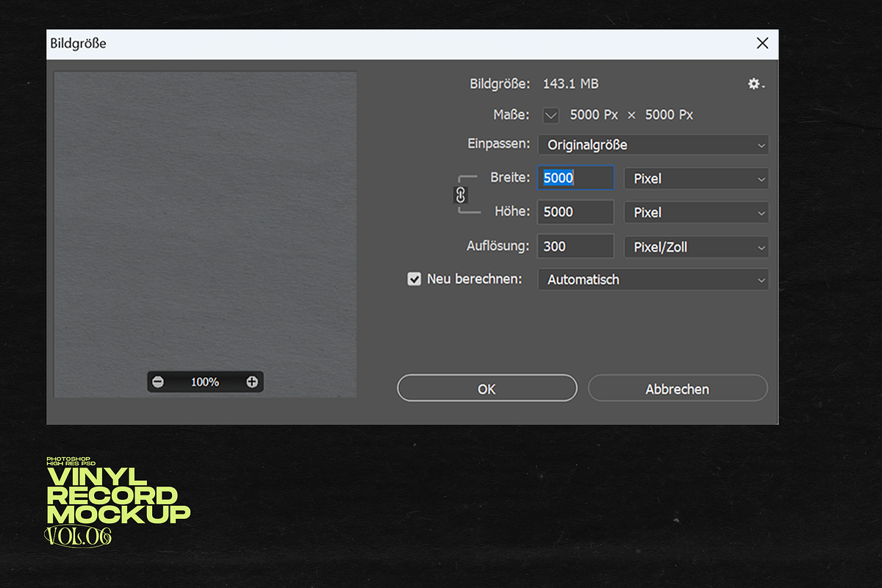Image resolution: width=882 pixels, height=588 pixels.
Task: Click into the Breite input field
Action: pos(576,178)
